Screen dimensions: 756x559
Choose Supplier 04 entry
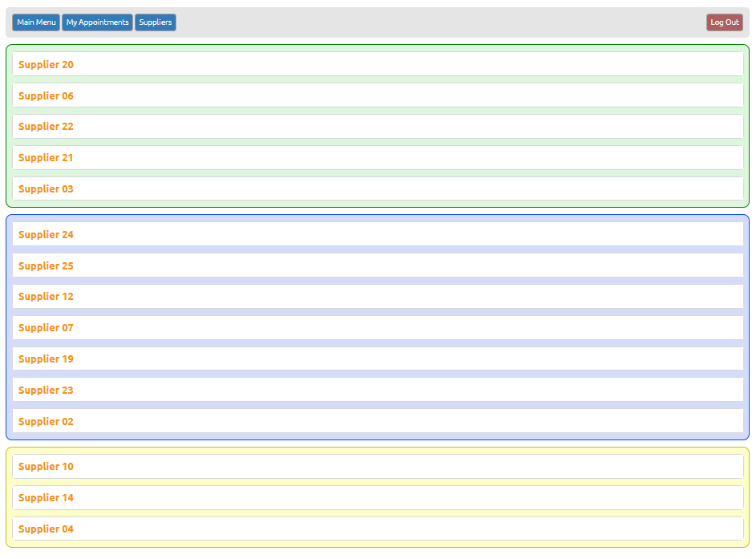[378, 529]
